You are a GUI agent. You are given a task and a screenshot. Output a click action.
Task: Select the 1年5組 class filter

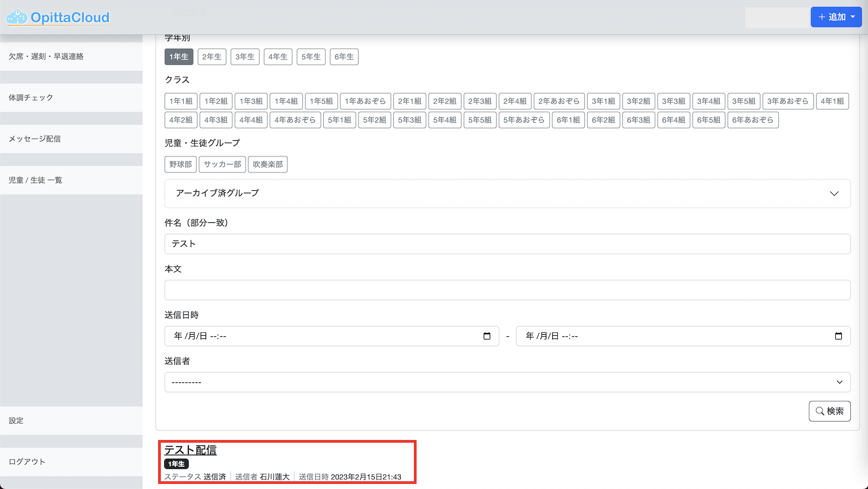pyautogui.click(x=322, y=101)
